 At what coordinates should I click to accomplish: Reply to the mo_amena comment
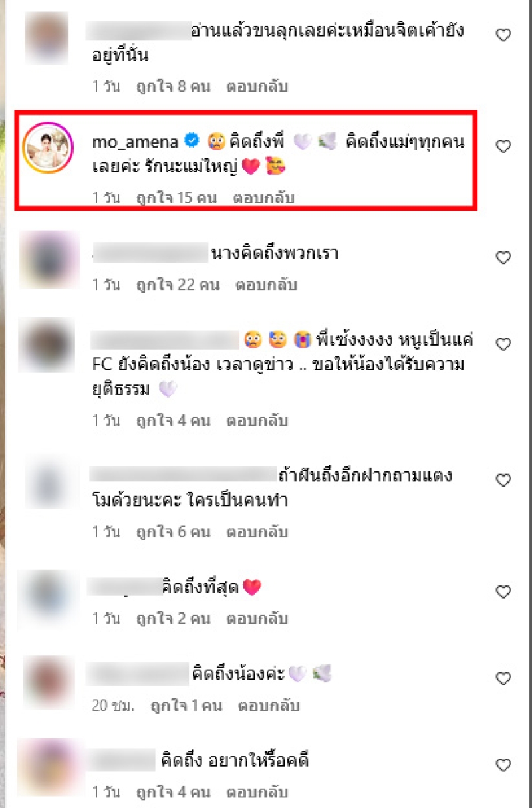tap(263, 198)
